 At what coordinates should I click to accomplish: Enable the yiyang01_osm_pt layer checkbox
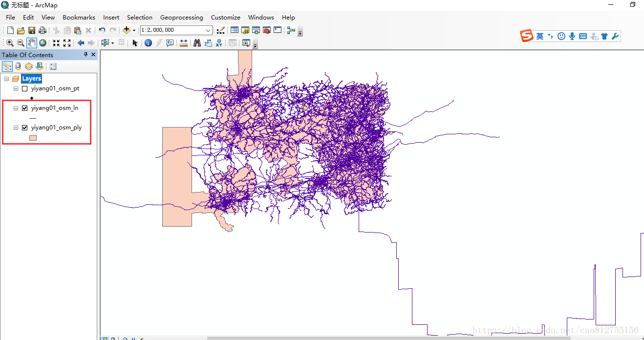[24, 89]
